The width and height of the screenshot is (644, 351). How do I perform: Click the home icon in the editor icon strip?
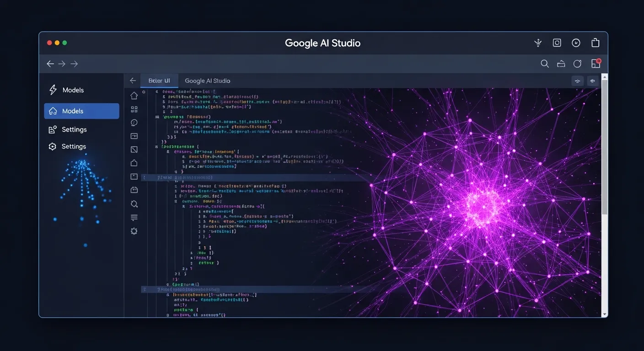pos(134,96)
